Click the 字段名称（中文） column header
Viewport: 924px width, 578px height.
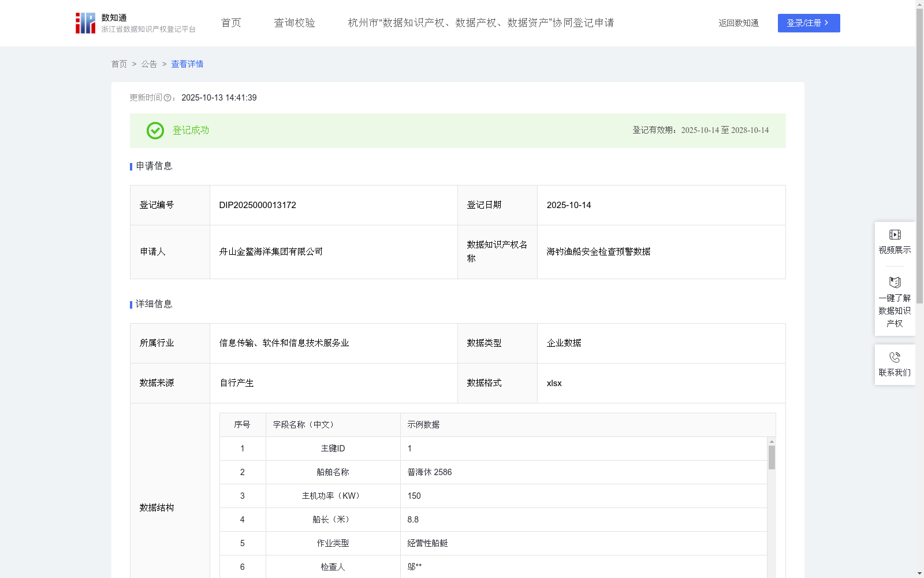pyautogui.click(x=333, y=425)
